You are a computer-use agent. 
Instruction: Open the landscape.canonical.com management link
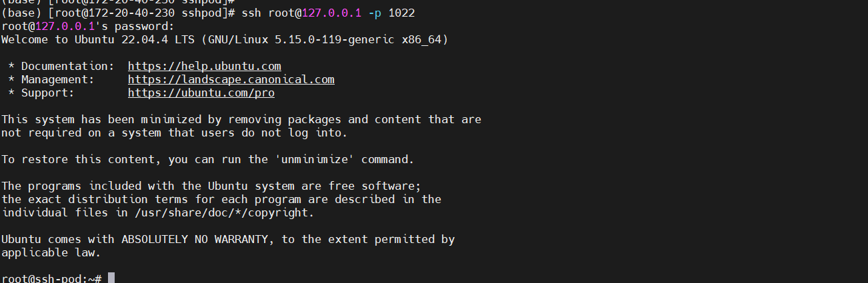(231, 80)
